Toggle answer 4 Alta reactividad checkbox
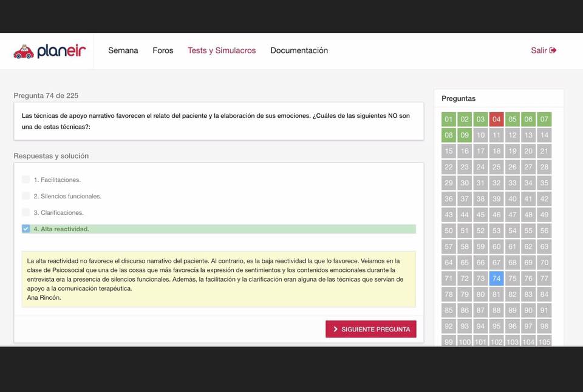Image resolution: width=583 pixels, height=392 pixels. click(26, 229)
